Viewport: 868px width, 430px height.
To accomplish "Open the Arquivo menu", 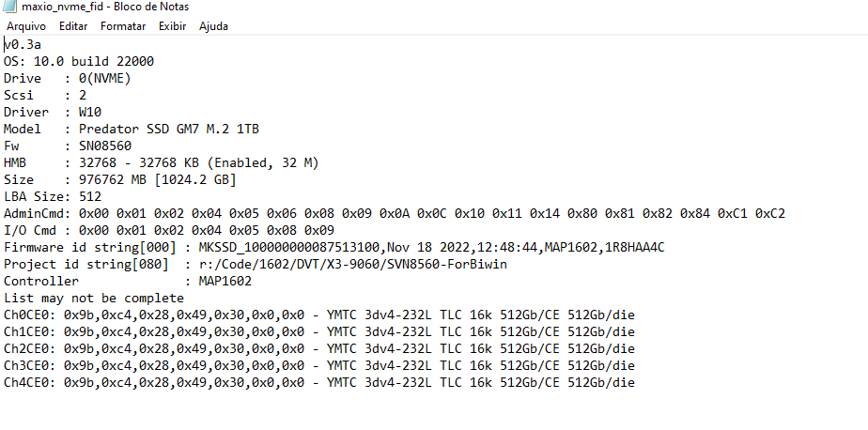I will [x=26, y=26].
